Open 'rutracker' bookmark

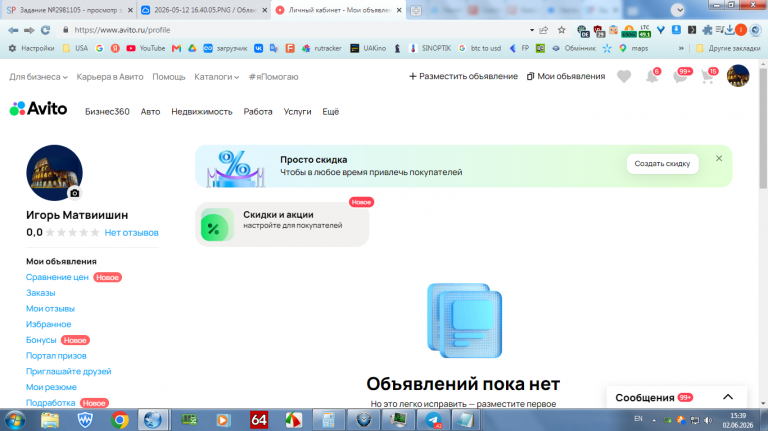(x=322, y=48)
